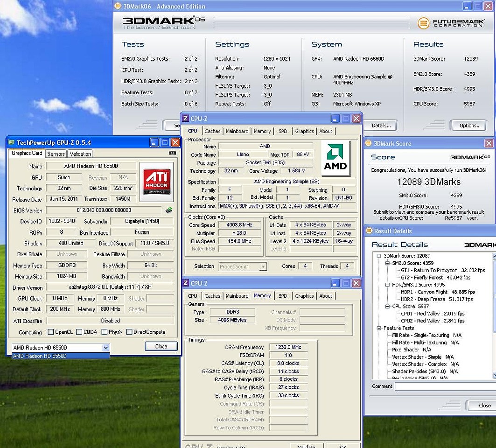Image resolution: width=496 pixels, height=448 pixels.
Task: Enable the OpenCL checkbox
Action: click(50, 332)
